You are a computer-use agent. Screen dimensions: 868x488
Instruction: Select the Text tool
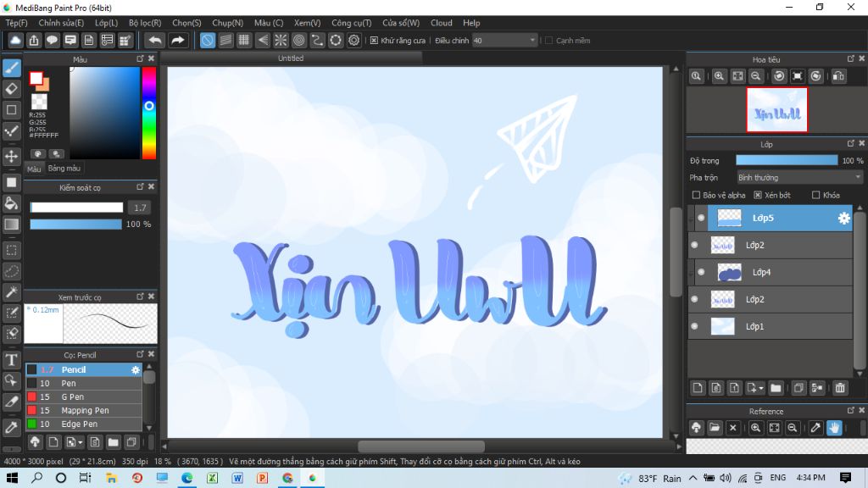point(12,359)
